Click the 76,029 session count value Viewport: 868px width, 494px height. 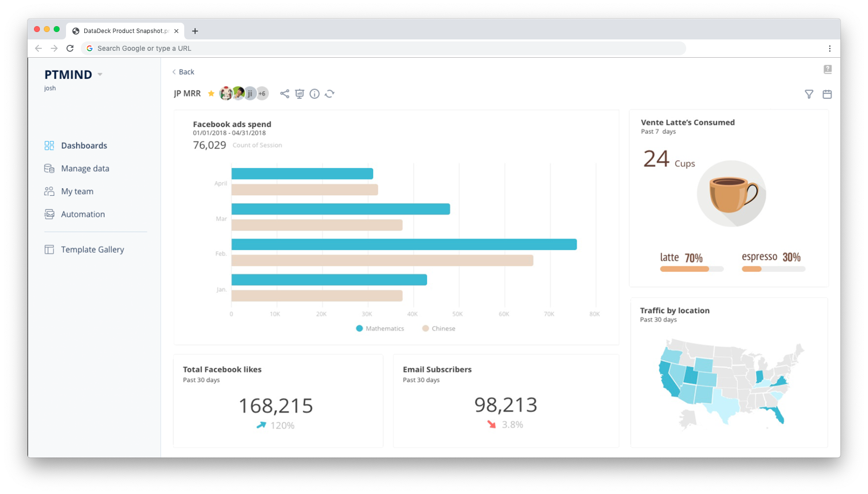pos(209,145)
